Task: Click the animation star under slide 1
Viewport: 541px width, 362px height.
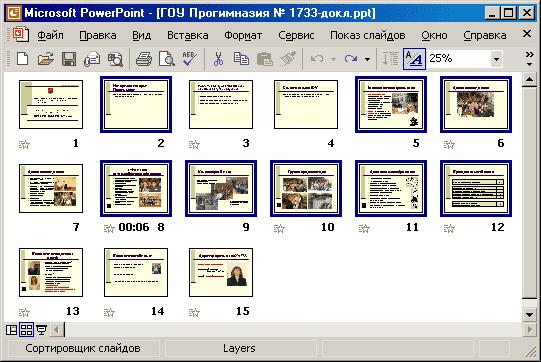Action: tap(24, 144)
